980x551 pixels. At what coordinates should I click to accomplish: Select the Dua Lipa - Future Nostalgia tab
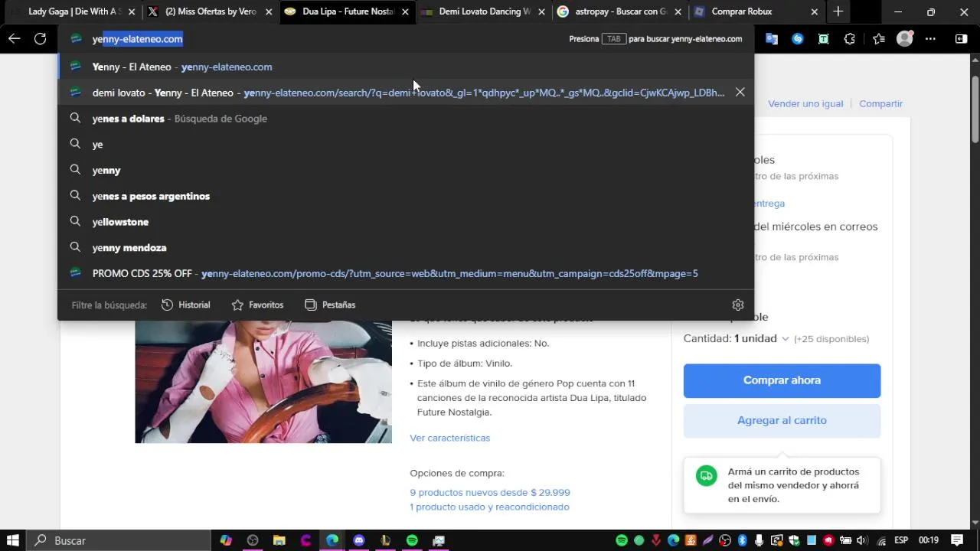pos(347,11)
